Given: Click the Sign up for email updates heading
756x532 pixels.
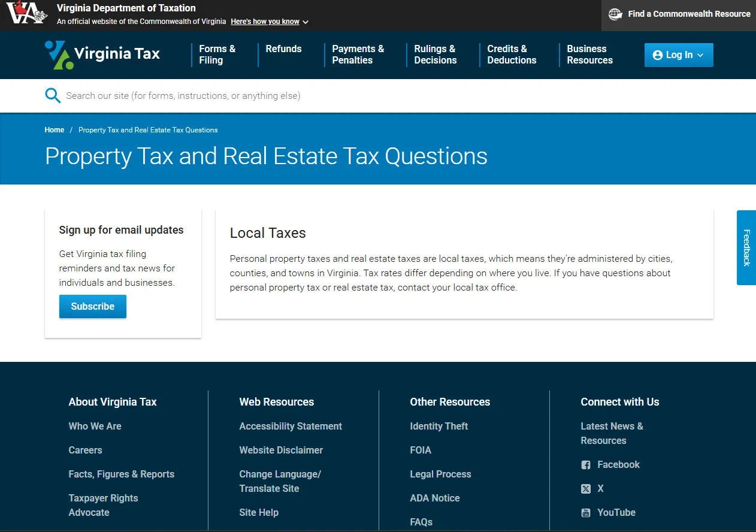Looking at the screenshot, I should (121, 230).
